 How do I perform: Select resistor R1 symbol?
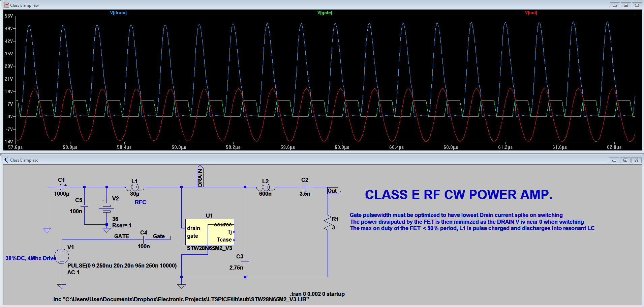click(x=328, y=223)
